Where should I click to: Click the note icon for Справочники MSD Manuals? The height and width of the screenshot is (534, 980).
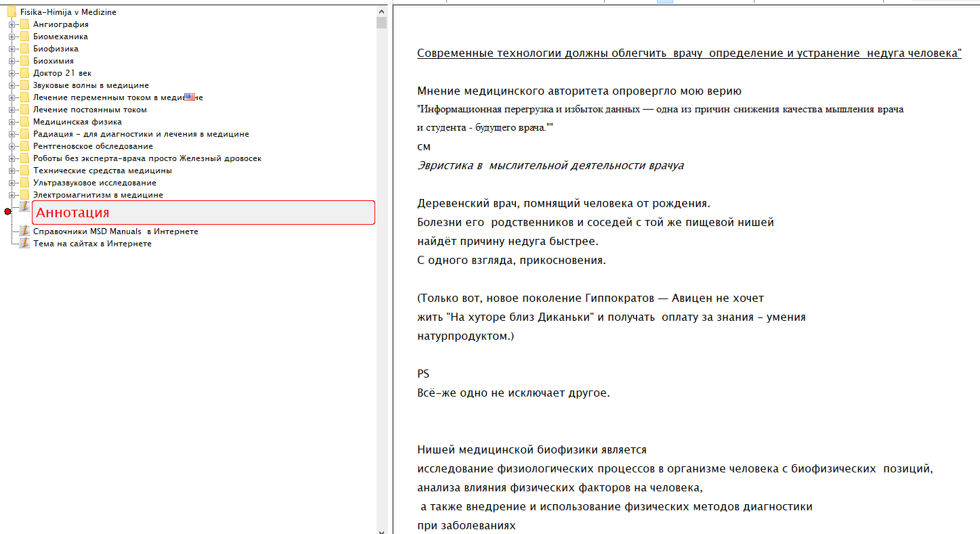pyautogui.click(x=24, y=231)
